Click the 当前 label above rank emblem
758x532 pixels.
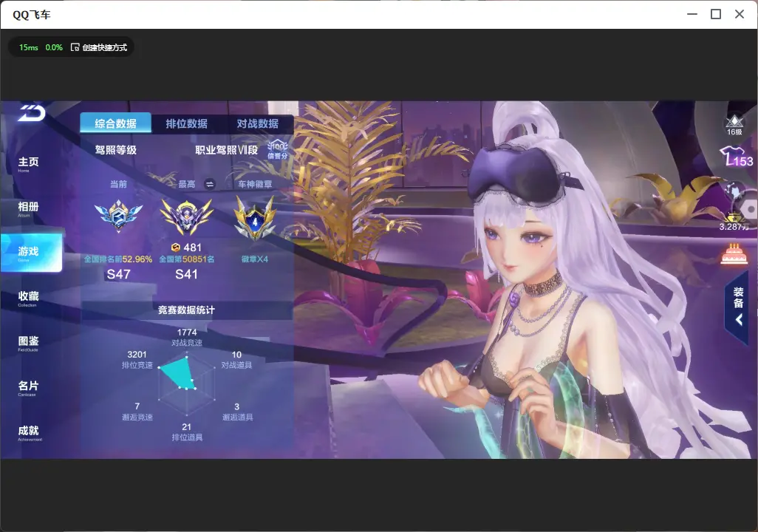click(x=118, y=184)
